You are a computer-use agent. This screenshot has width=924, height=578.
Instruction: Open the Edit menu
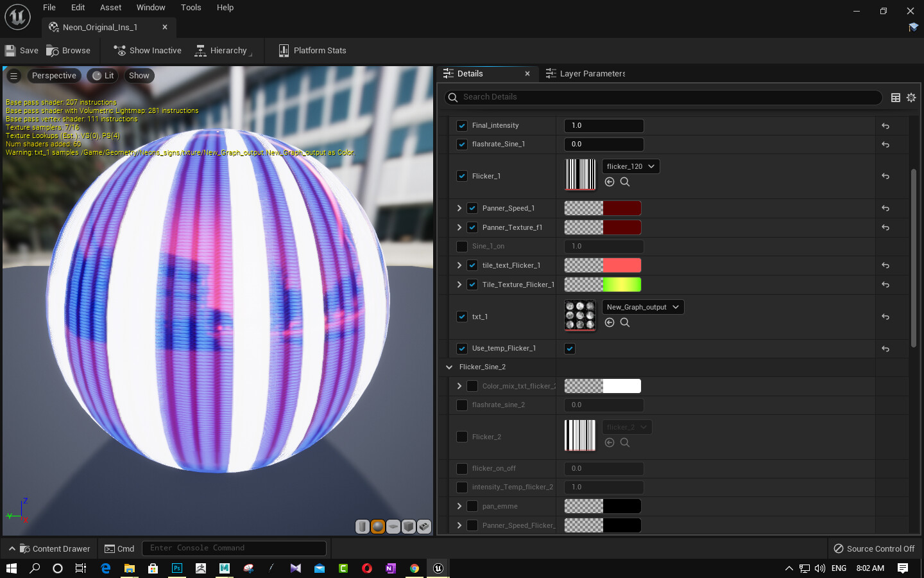[x=78, y=8]
